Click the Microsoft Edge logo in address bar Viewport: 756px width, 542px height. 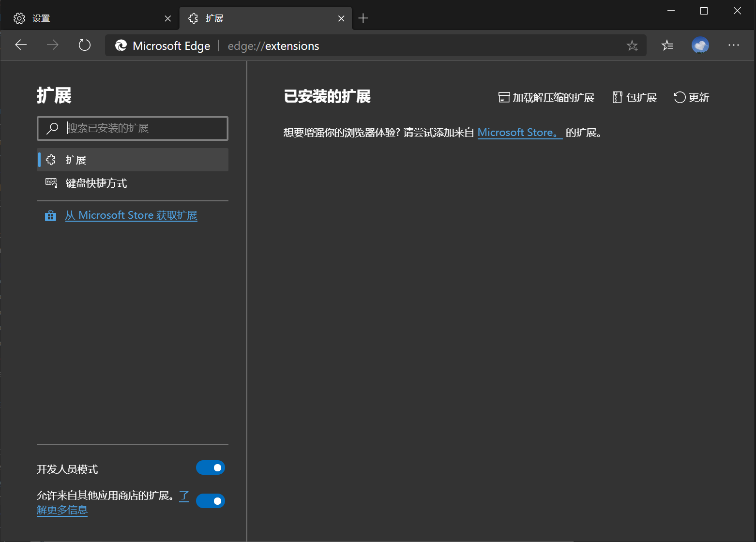121,45
